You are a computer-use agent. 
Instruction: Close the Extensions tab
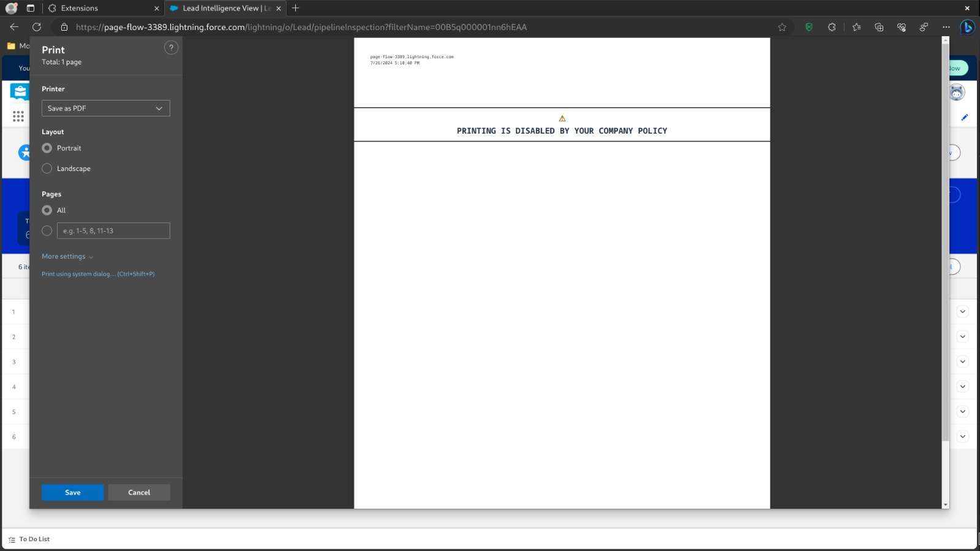click(x=157, y=8)
